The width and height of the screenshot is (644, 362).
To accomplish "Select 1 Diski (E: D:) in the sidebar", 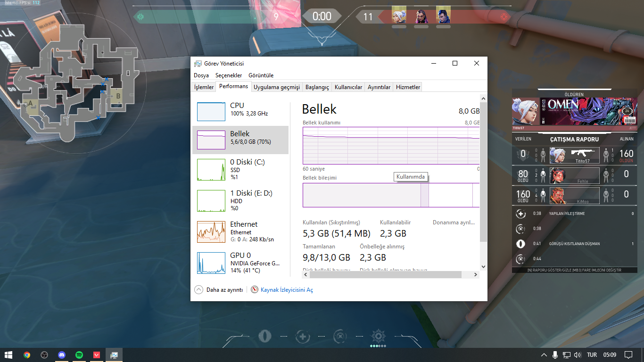I will [x=240, y=200].
